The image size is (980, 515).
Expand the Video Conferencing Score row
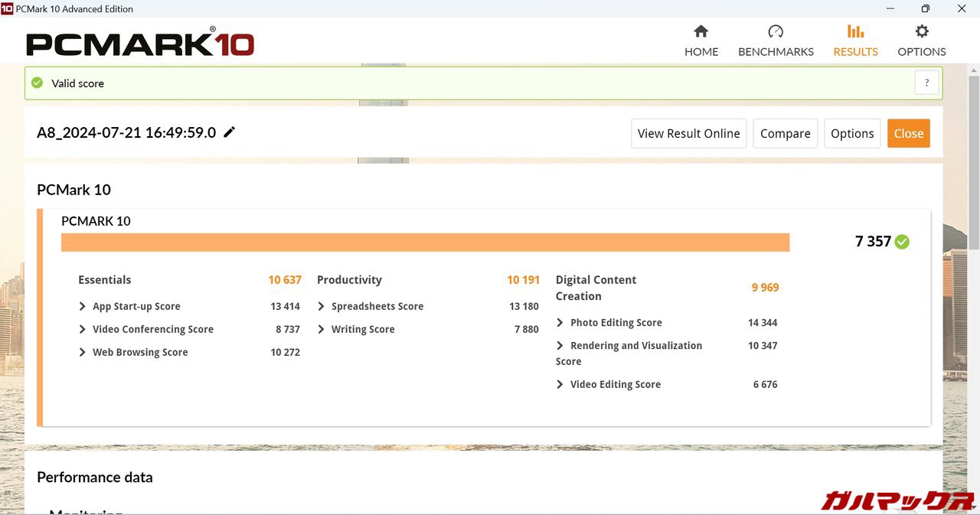pos(83,329)
